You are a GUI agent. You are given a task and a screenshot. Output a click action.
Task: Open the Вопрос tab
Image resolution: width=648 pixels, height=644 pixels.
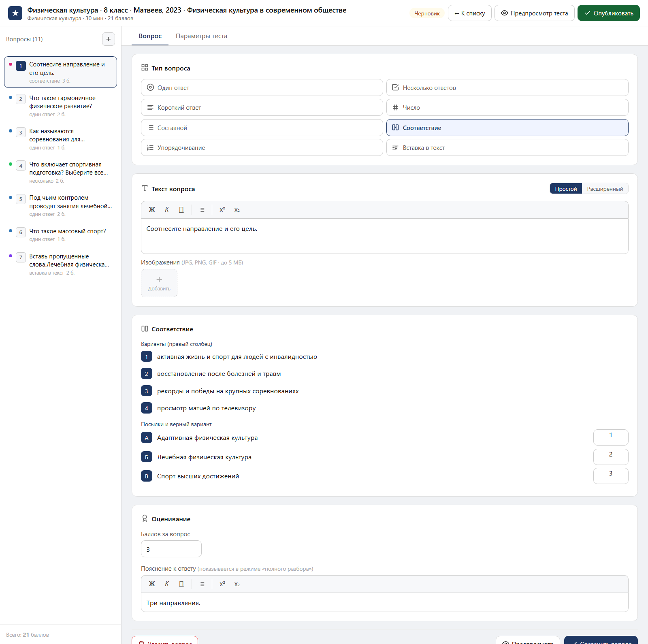[x=150, y=36]
